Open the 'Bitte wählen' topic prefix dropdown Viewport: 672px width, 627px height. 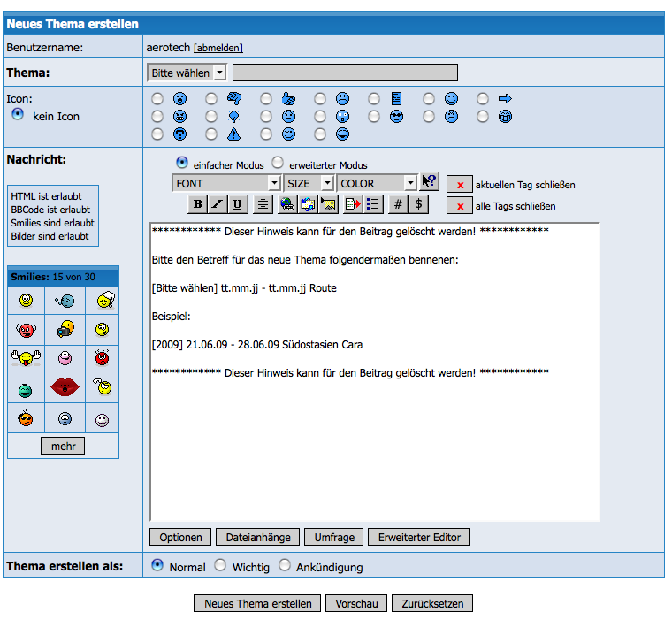tap(187, 73)
